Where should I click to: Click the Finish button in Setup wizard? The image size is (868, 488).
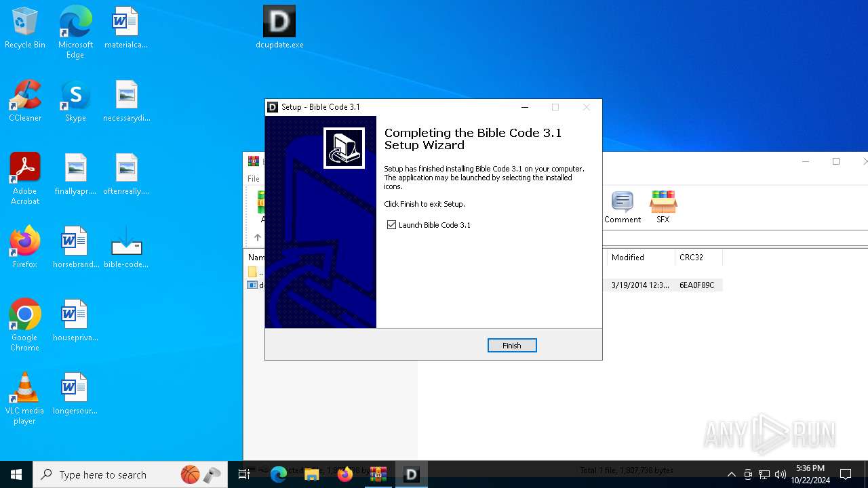[512, 346]
